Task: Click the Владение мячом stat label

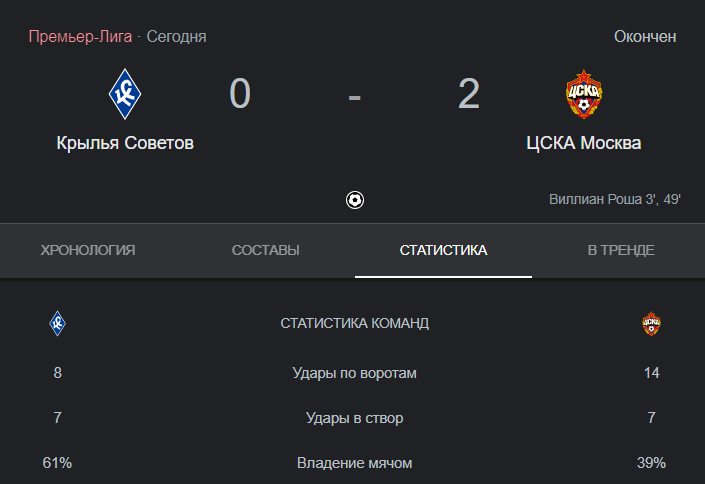Action: coord(354,463)
